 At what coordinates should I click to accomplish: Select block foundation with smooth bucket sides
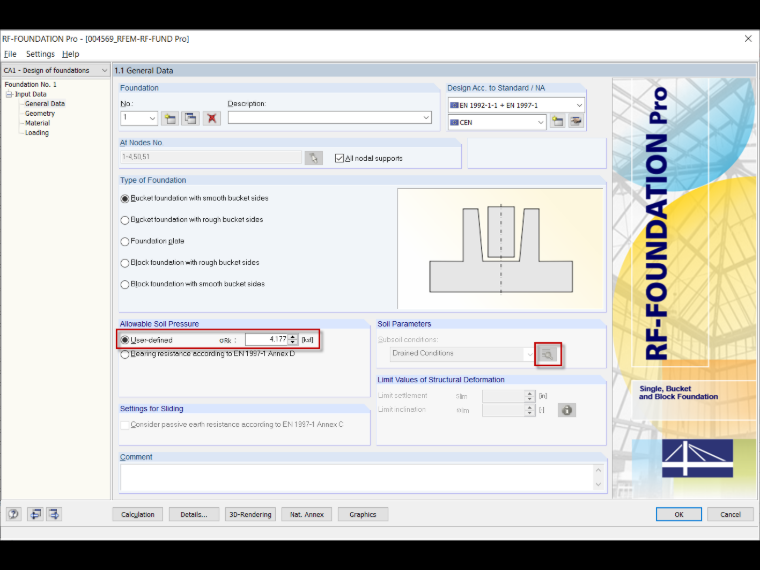tap(125, 285)
